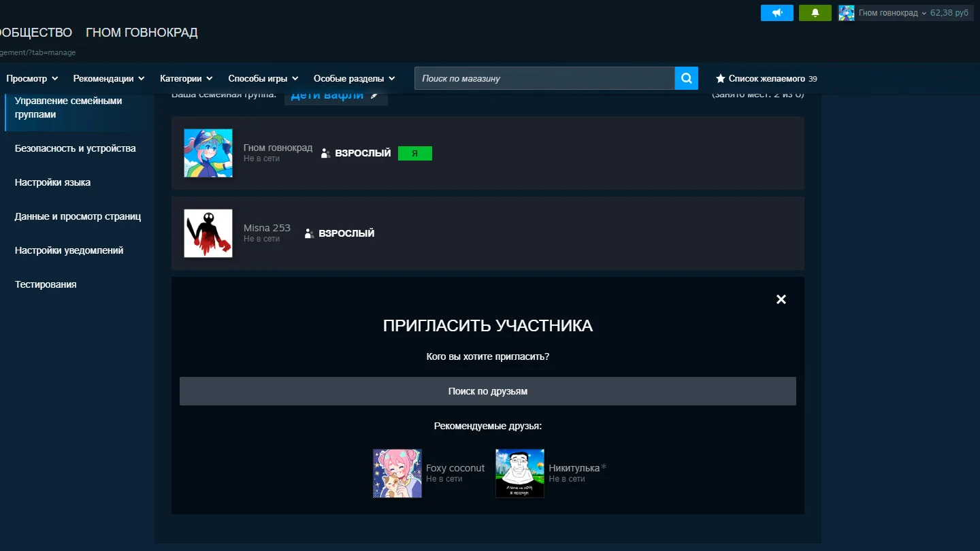Viewport: 980px width, 551px height.
Task: Click the magnifier search button
Action: click(687, 78)
